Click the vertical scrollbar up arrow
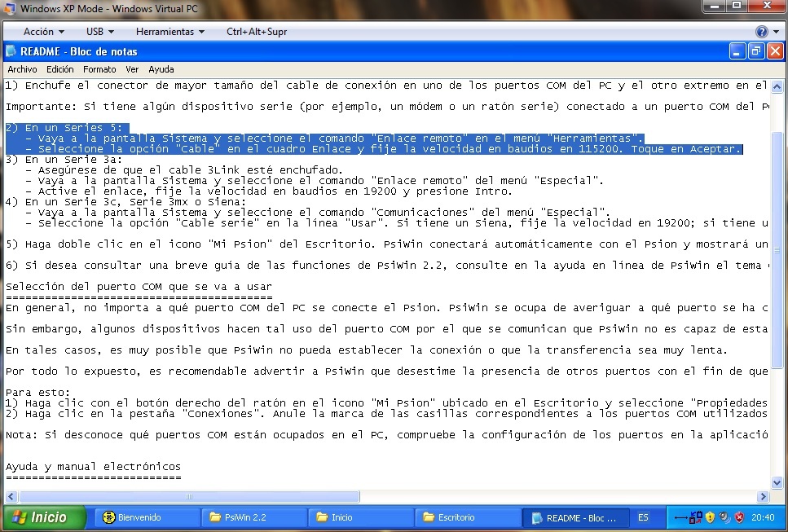 click(777, 86)
